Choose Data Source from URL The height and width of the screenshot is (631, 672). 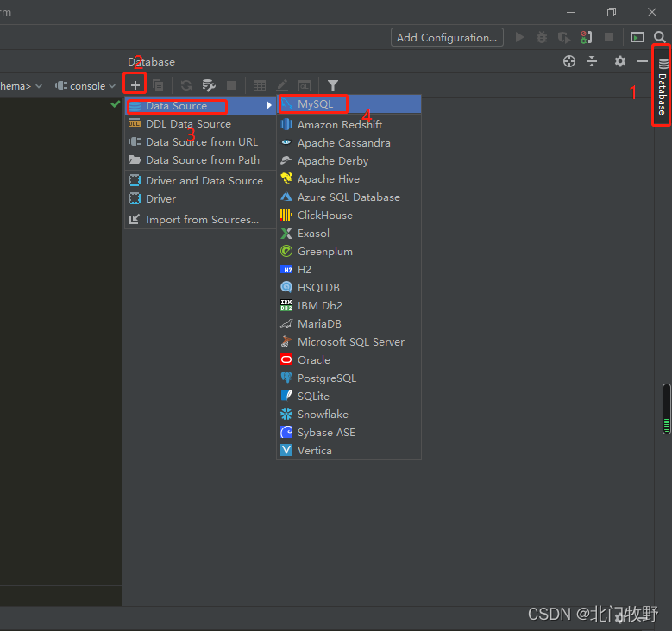201,141
